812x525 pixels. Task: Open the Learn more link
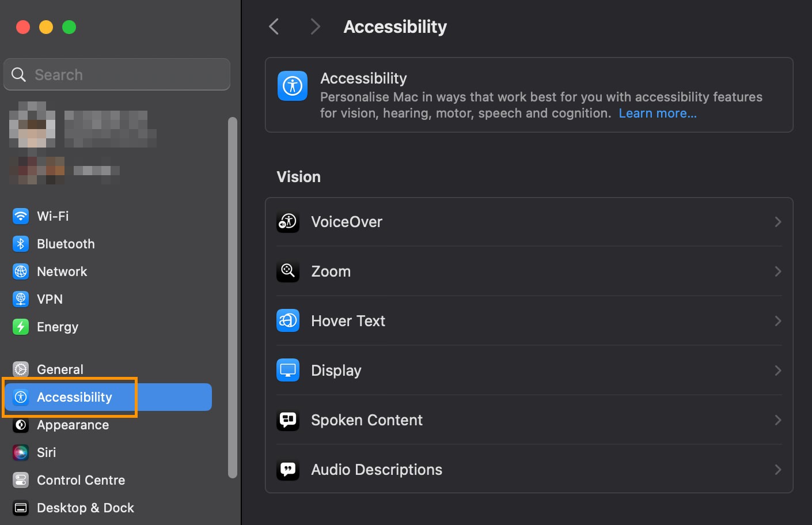point(658,114)
